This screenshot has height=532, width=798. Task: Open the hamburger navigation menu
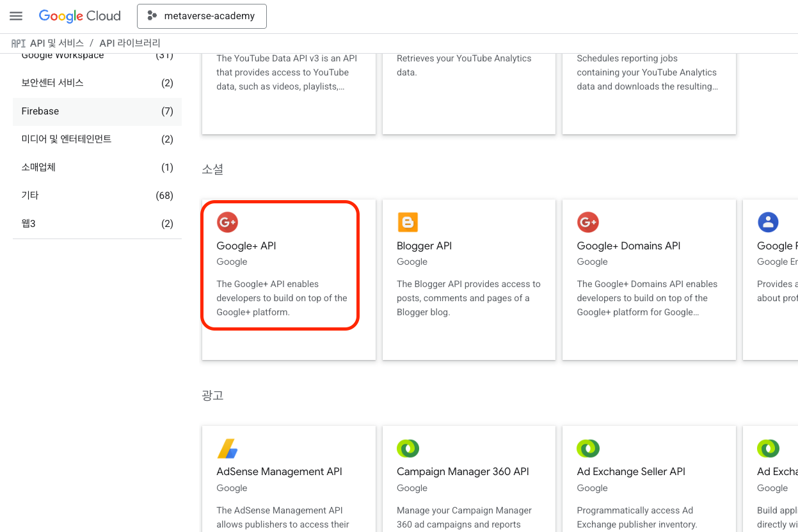pos(16,17)
